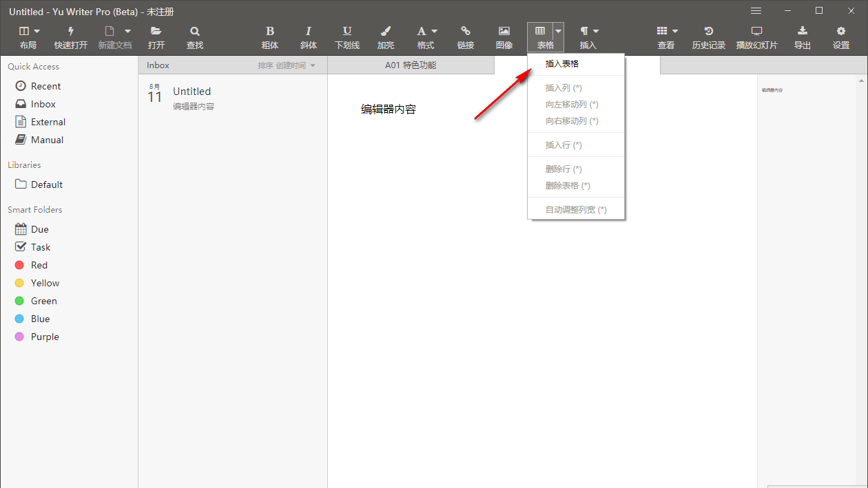The height and width of the screenshot is (488, 868).
Task: Choose 删除表格 (*) menu entry
Action: point(576,186)
